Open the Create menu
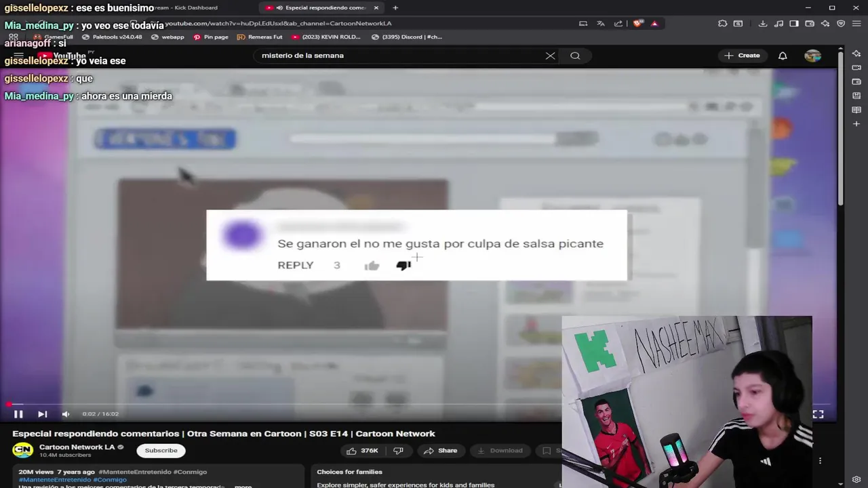Image resolution: width=868 pixels, height=488 pixels. point(742,56)
